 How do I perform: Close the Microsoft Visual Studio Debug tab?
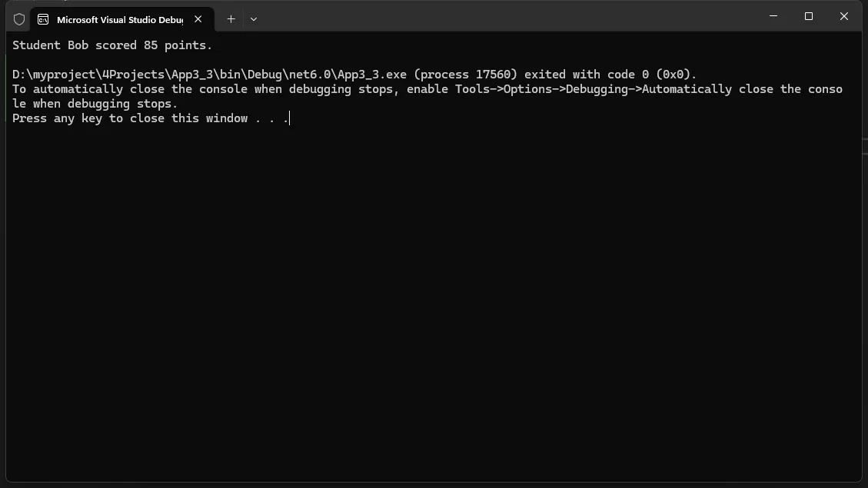198,18
